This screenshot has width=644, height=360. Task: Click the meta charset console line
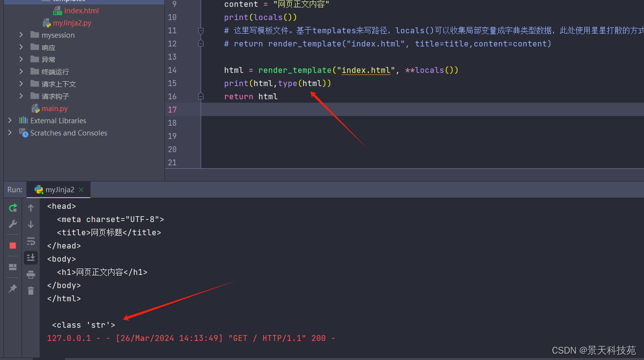(111, 219)
